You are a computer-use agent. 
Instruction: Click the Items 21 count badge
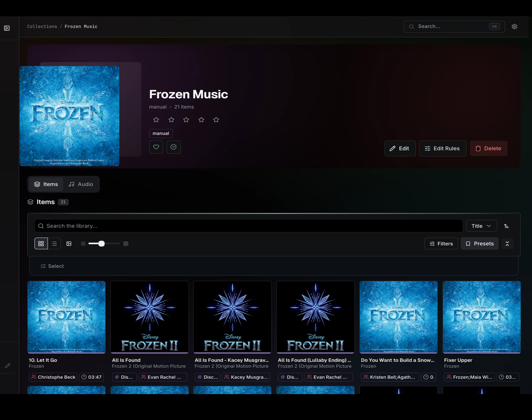pos(63,202)
